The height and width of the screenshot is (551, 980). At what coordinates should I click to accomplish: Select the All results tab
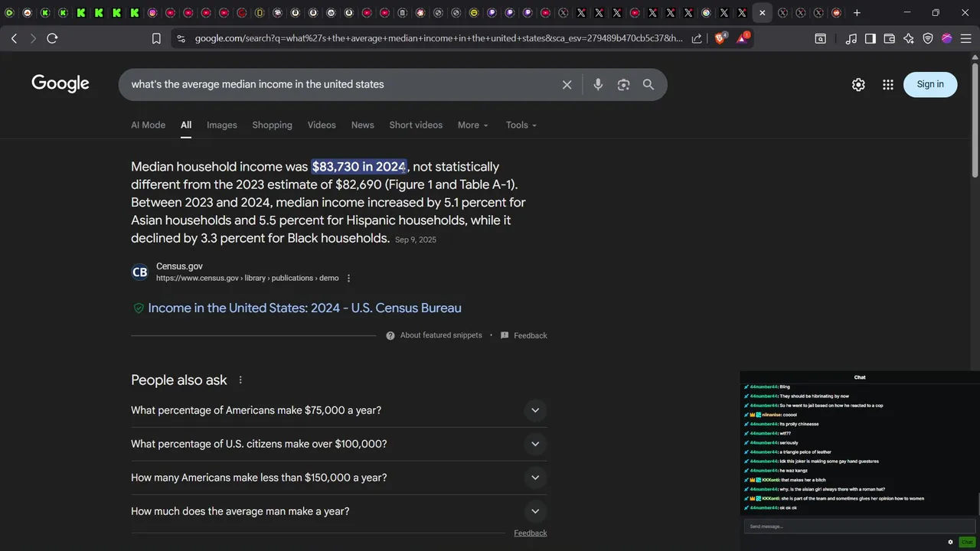coord(186,125)
